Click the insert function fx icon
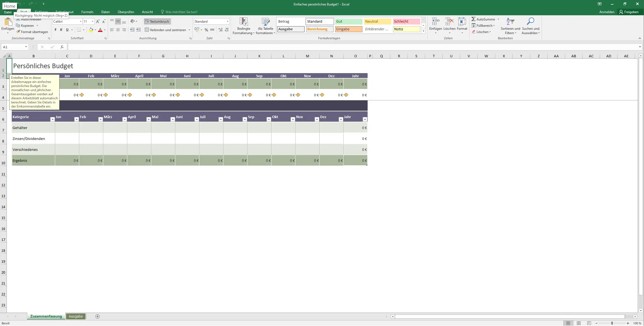Viewport: 644px width, 326px height. coord(62,47)
